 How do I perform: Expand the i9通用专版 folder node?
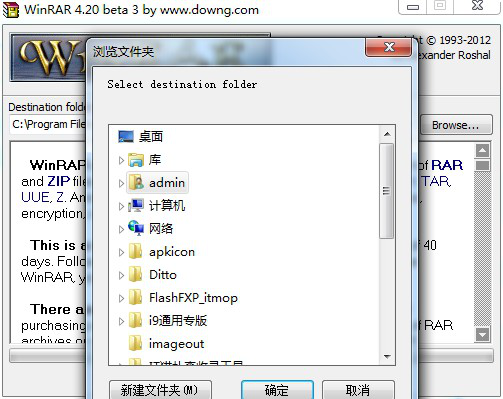pos(121,321)
